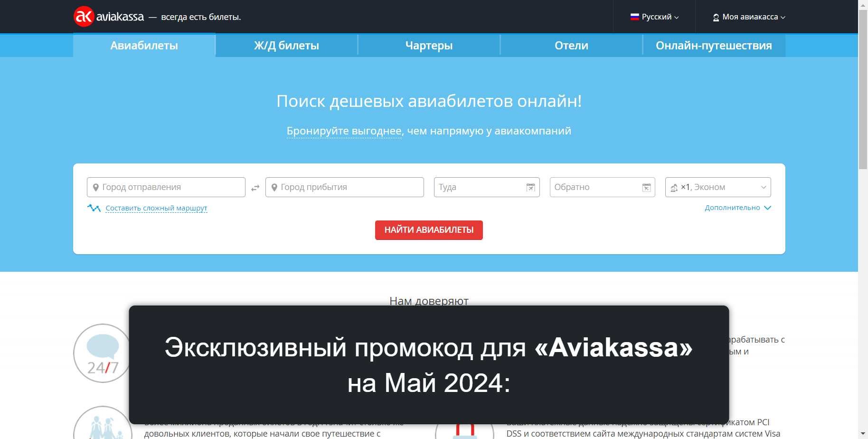868x439 pixels.
Task: Click Составить сложный маршрут link
Action: [156, 208]
